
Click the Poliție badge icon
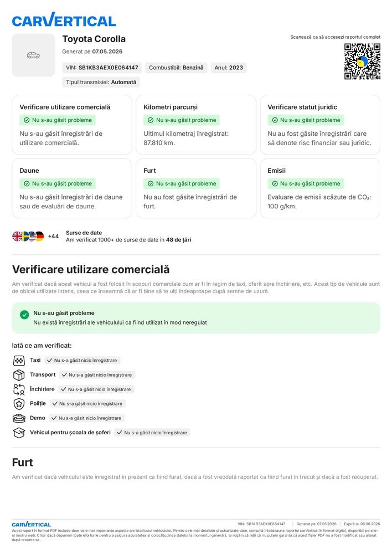pyautogui.click(x=19, y=404)
